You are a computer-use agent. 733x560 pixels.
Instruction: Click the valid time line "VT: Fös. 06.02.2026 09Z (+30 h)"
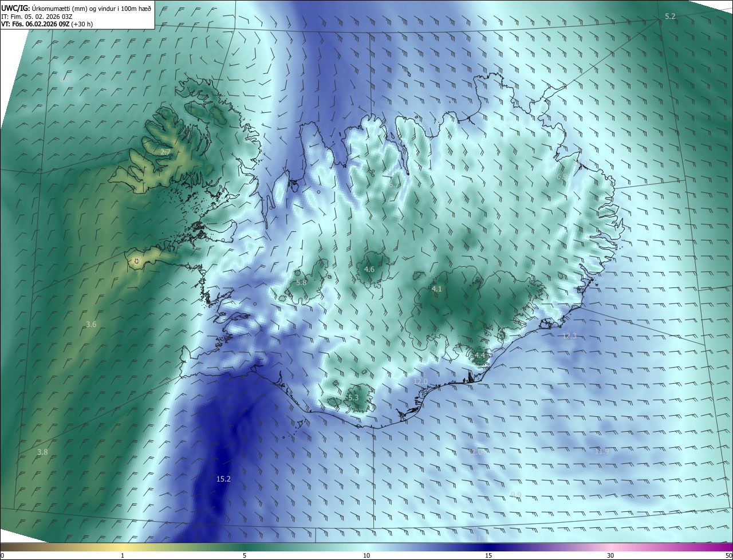[x=47, y=24]
